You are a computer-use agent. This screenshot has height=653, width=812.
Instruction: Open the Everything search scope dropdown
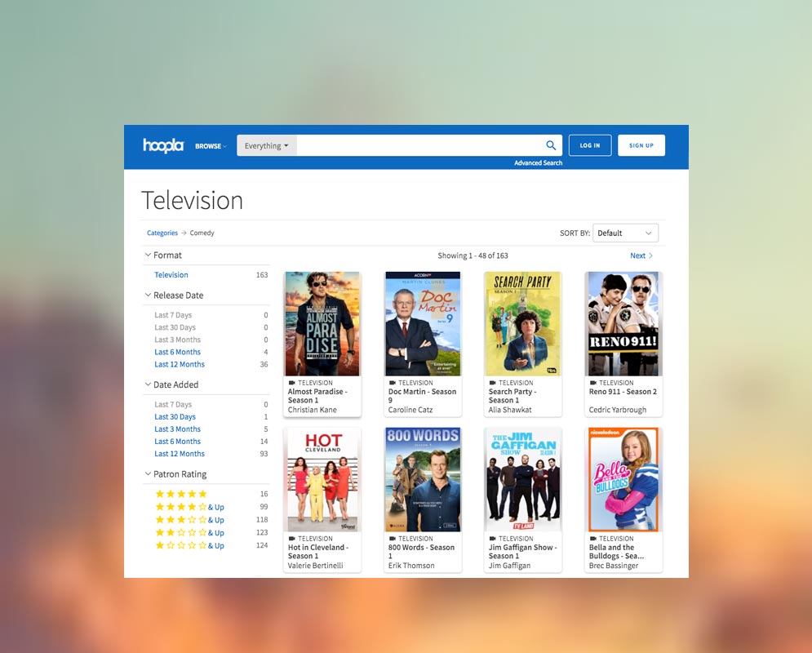(267, 145)
